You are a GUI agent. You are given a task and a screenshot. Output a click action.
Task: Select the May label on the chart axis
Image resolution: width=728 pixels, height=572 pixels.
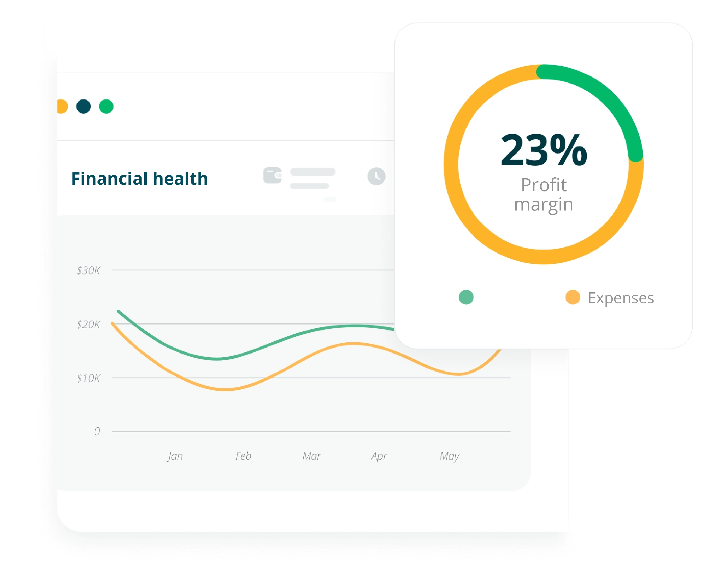pyautogui.click(x=449, y=456)
